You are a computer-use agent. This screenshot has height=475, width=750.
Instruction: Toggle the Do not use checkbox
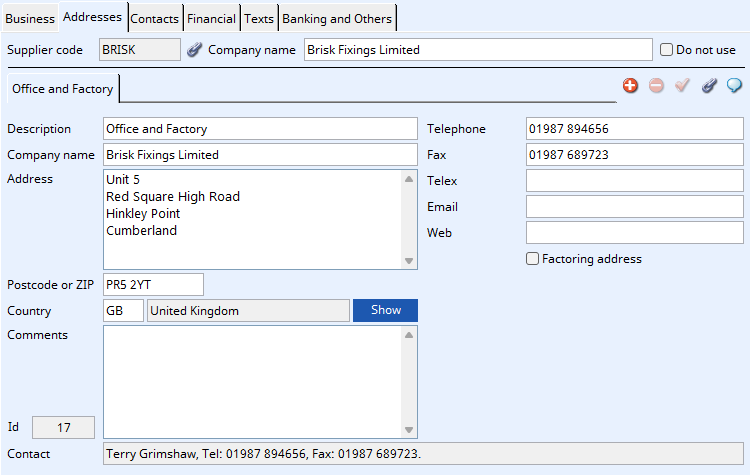click(x=666, y=50)
